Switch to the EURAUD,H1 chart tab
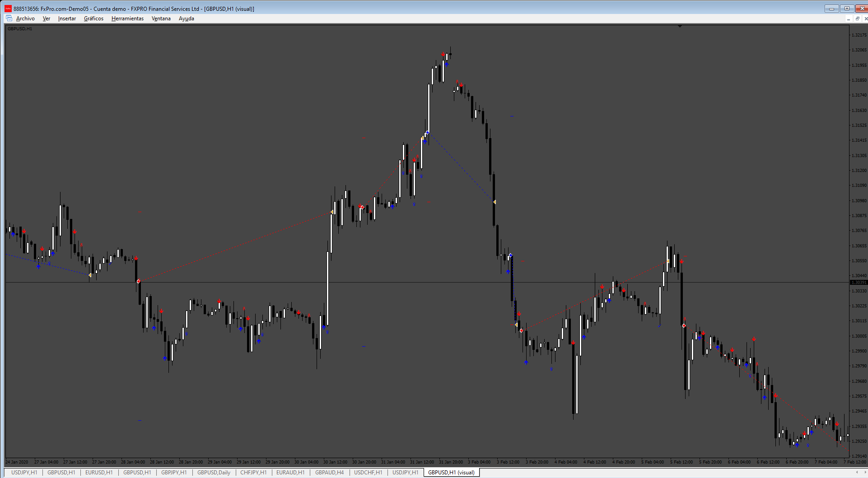 290,473
